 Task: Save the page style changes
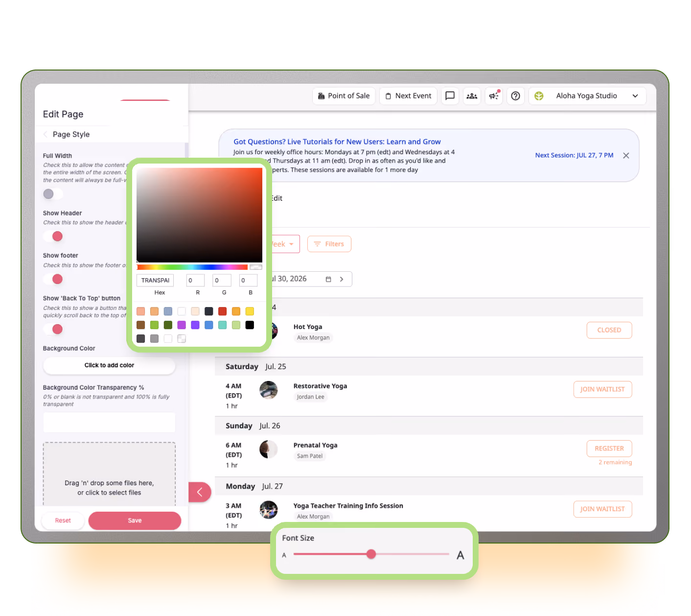click(x=135, y=521)
